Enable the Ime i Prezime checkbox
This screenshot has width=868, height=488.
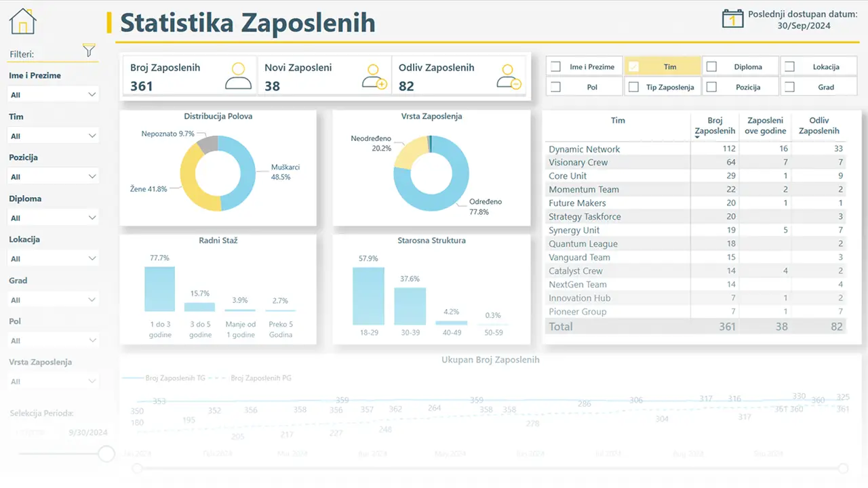click(556, 66)
